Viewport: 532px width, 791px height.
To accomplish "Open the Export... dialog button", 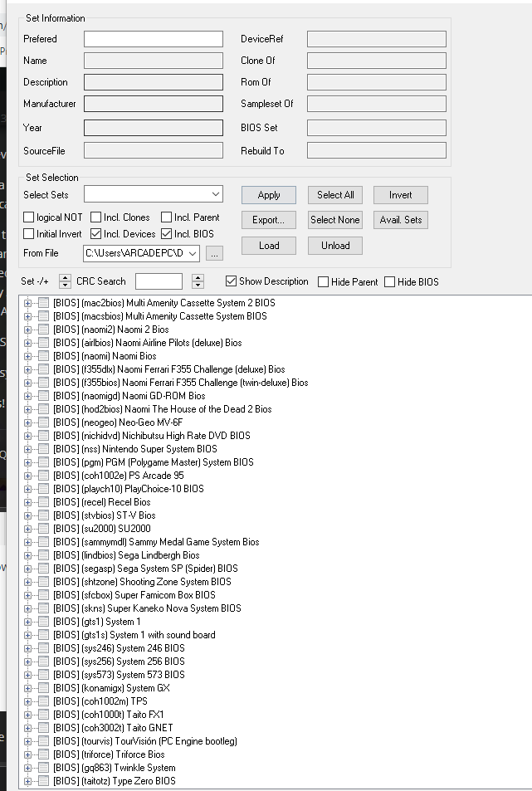I will pyautogui.click(x=269, y=220).
